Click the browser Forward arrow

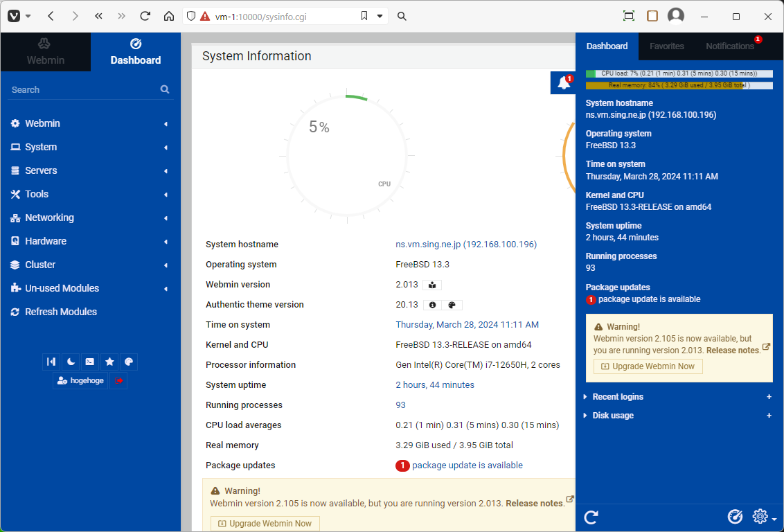(75, 16)
